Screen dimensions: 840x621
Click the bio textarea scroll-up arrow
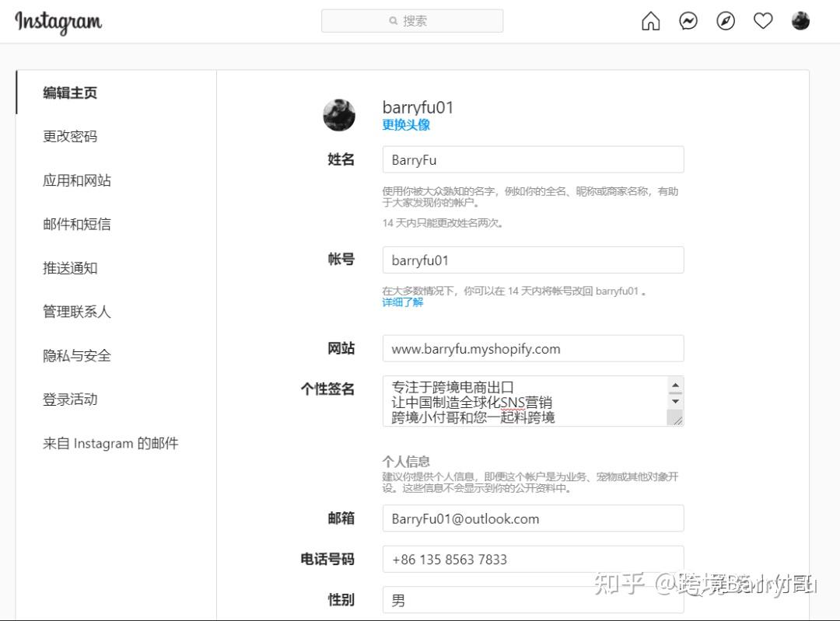tap(676, 385)
